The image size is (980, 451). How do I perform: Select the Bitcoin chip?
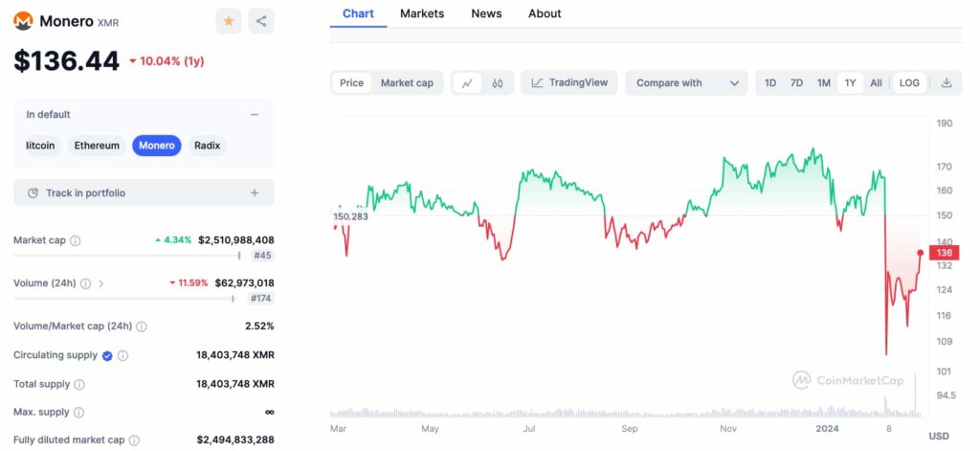[40, 146]
